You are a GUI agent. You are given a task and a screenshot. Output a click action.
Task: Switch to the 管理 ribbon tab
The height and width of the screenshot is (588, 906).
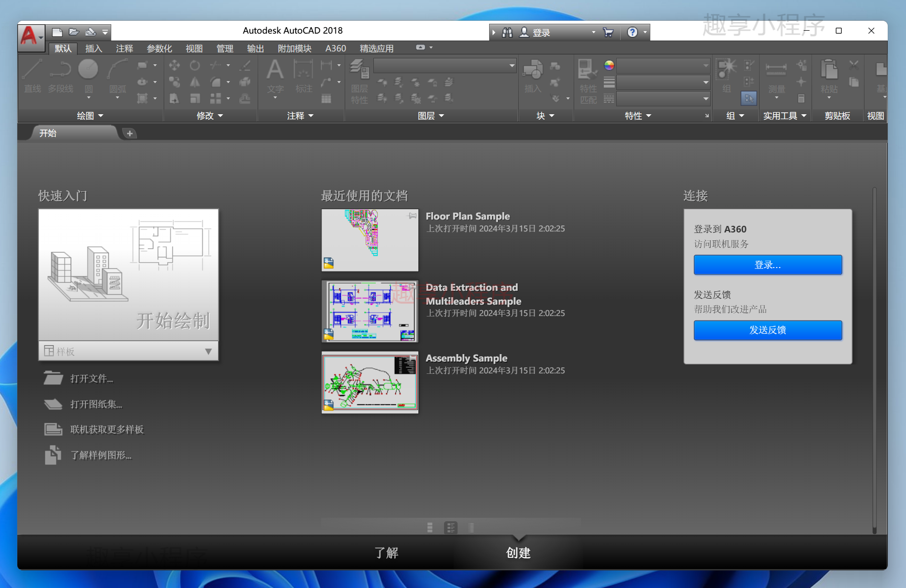click(x=225, y=48)
